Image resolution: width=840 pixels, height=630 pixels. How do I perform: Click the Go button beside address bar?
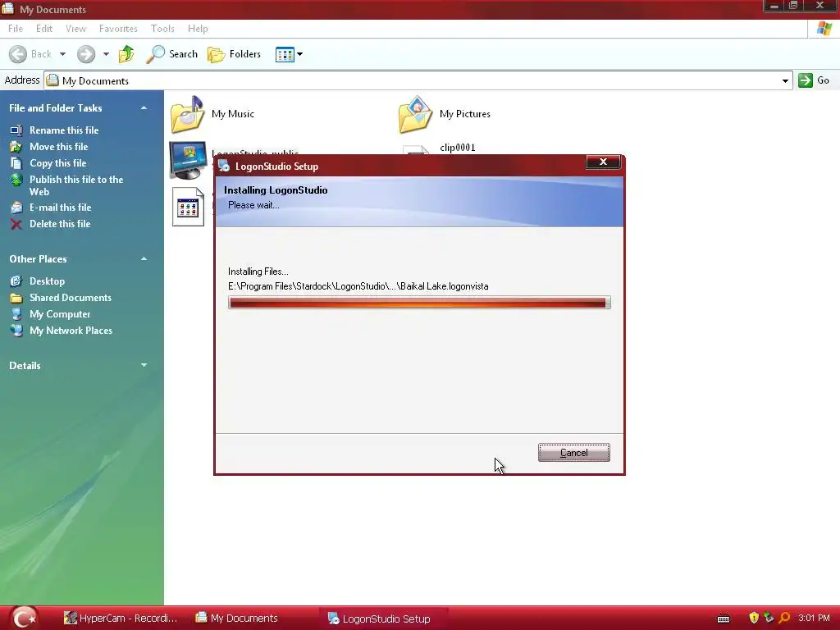tap(814, 80)
